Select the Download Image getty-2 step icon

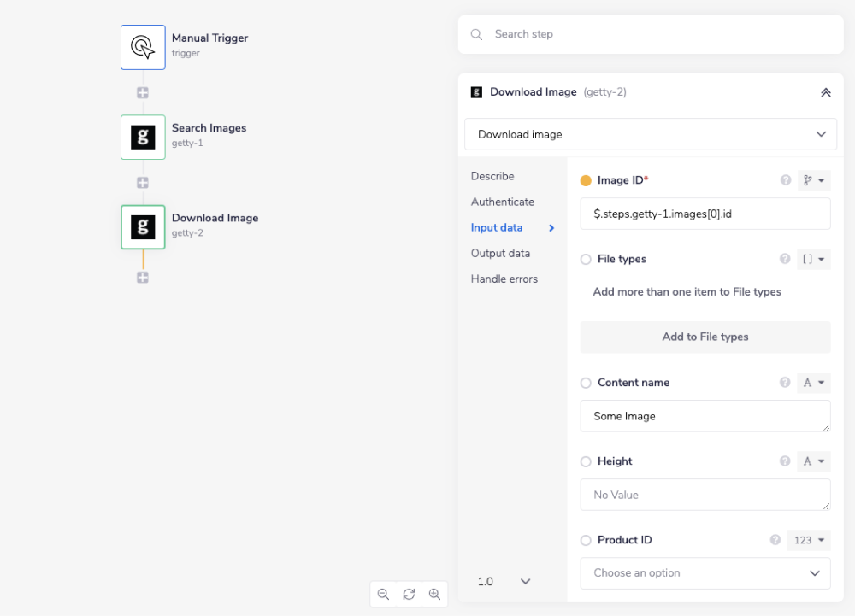[143, 227]
